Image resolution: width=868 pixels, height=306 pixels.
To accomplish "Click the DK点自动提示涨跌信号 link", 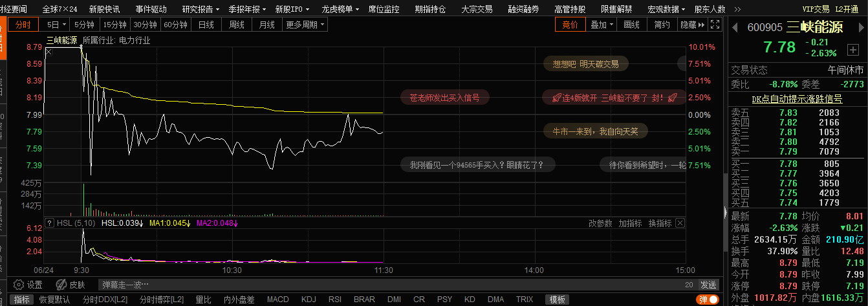I will pyautogui.click(x=796, y=99).
